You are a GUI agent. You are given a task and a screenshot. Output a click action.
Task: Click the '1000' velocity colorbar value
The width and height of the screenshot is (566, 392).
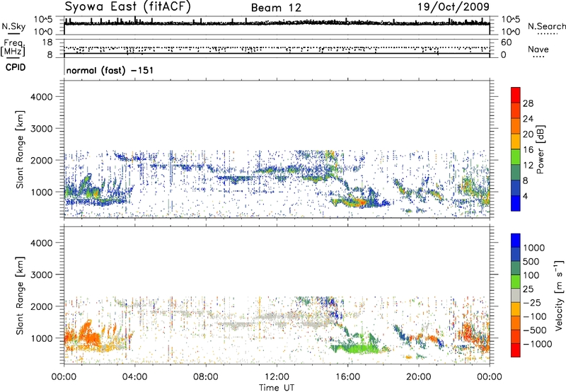pos(533,248)
